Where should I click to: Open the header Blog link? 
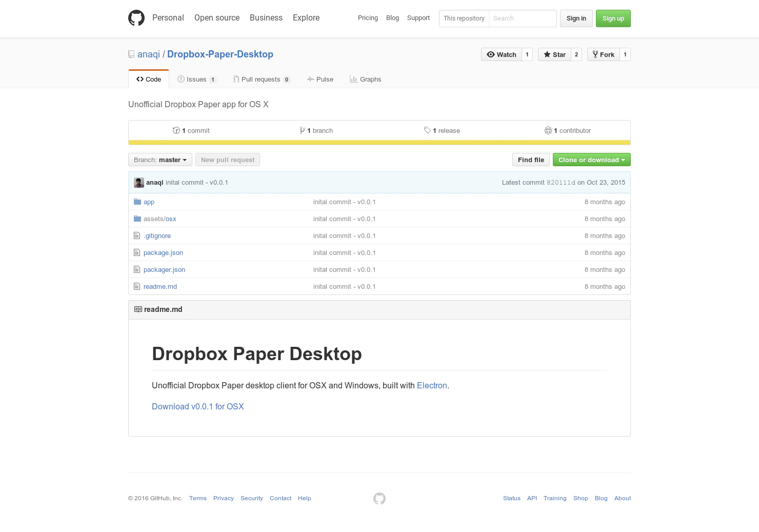[392, 18]
